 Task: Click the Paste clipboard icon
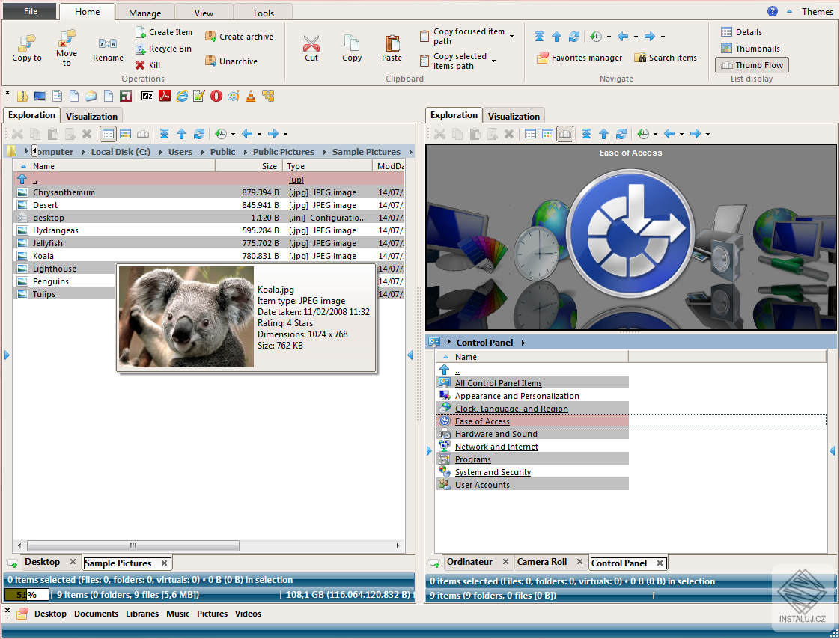[392, 43]
